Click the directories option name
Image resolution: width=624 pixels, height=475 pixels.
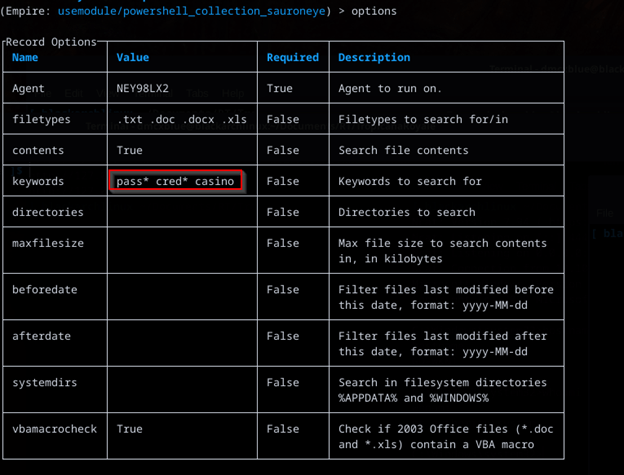48,212
